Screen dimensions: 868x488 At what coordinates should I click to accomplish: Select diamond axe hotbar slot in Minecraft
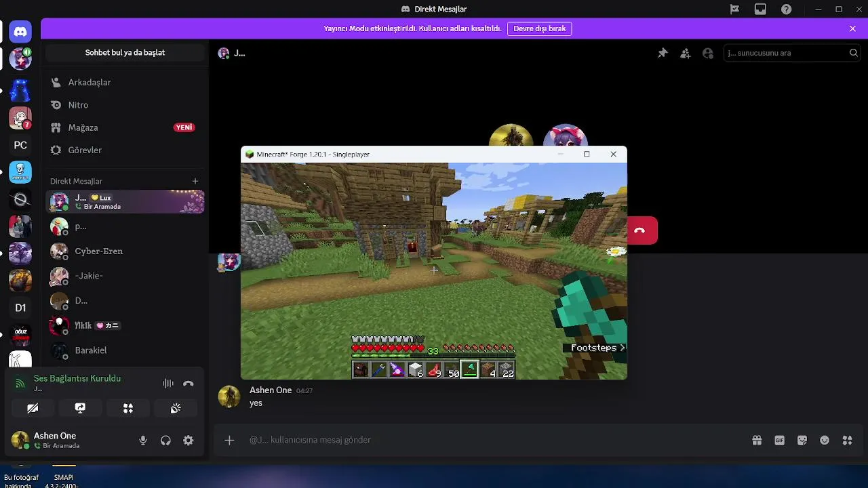pos(469,369)
